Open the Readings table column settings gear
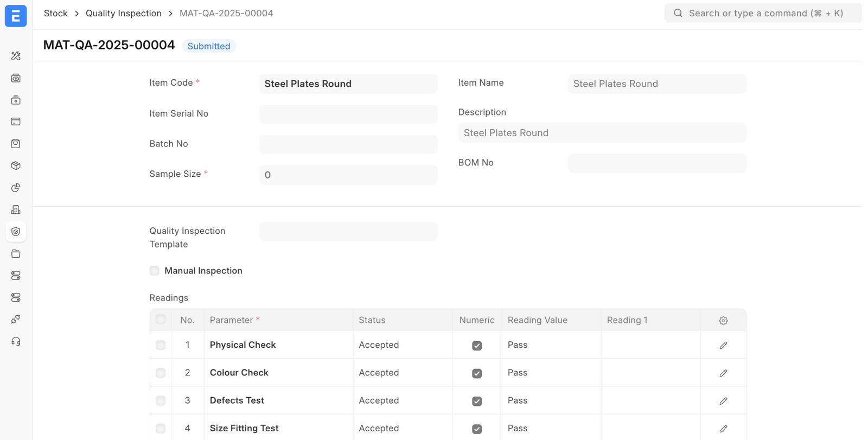 [723, 321]
